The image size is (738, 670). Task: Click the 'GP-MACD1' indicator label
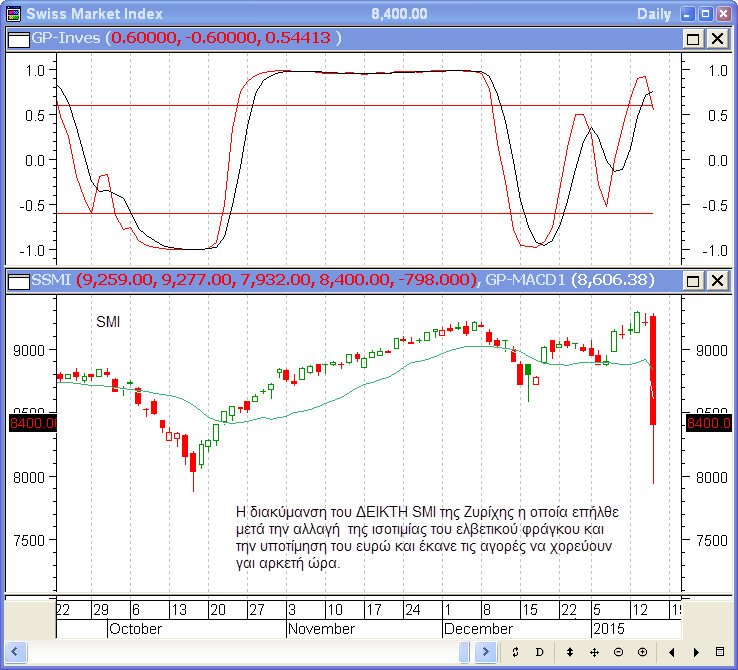(524, 280)
